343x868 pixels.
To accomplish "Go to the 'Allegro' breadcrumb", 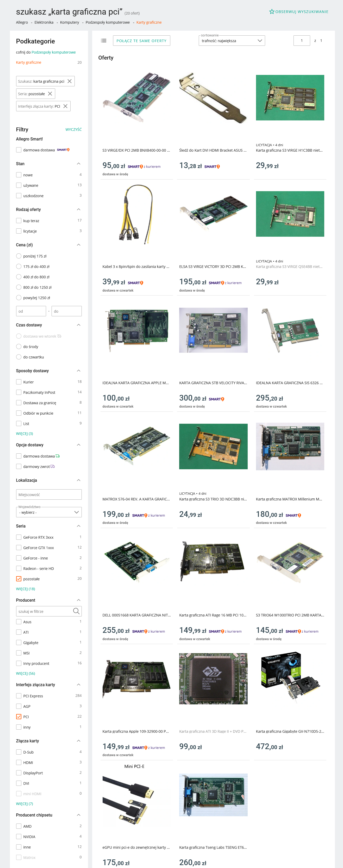I will [22, 23].
